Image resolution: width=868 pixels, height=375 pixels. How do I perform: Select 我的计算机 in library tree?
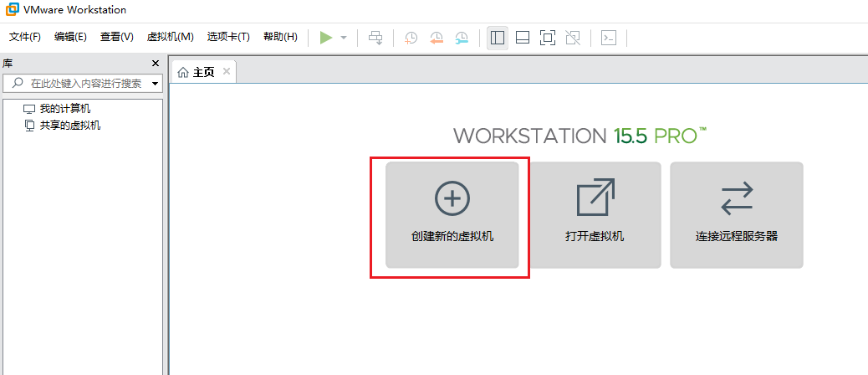click(x=65, y=109)
